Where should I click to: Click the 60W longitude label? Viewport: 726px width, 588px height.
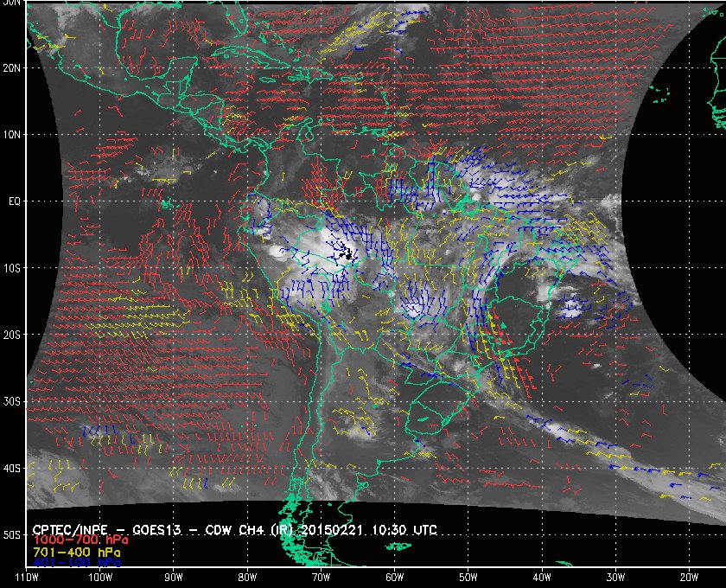point(394,577)
